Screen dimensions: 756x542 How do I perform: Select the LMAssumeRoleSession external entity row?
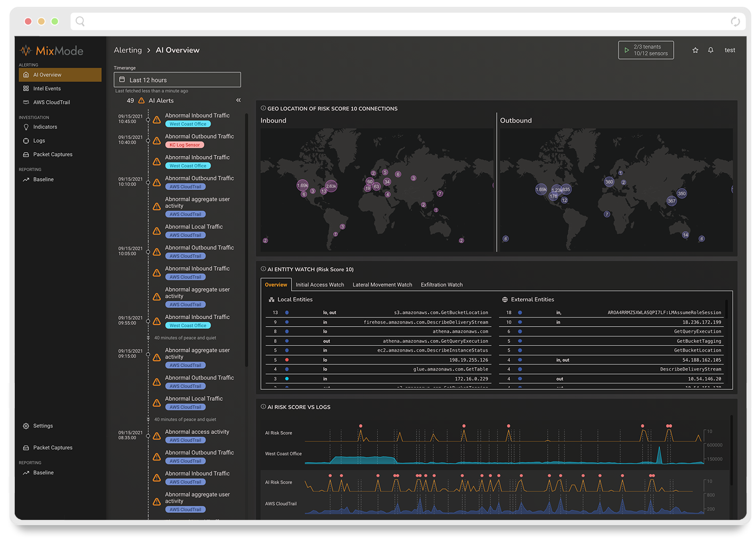(612, 312)
